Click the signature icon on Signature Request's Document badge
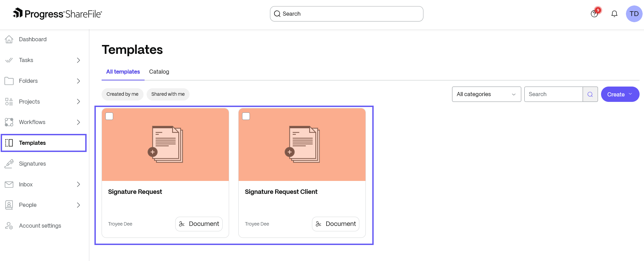The height and width of the screenshot is (261, 644). click(182, 224)
